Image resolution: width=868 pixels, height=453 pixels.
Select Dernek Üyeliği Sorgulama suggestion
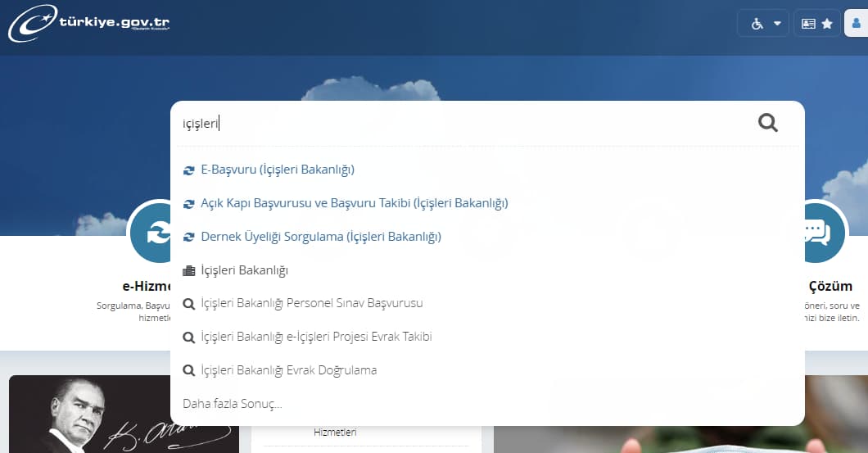click(x=321, y=237)
